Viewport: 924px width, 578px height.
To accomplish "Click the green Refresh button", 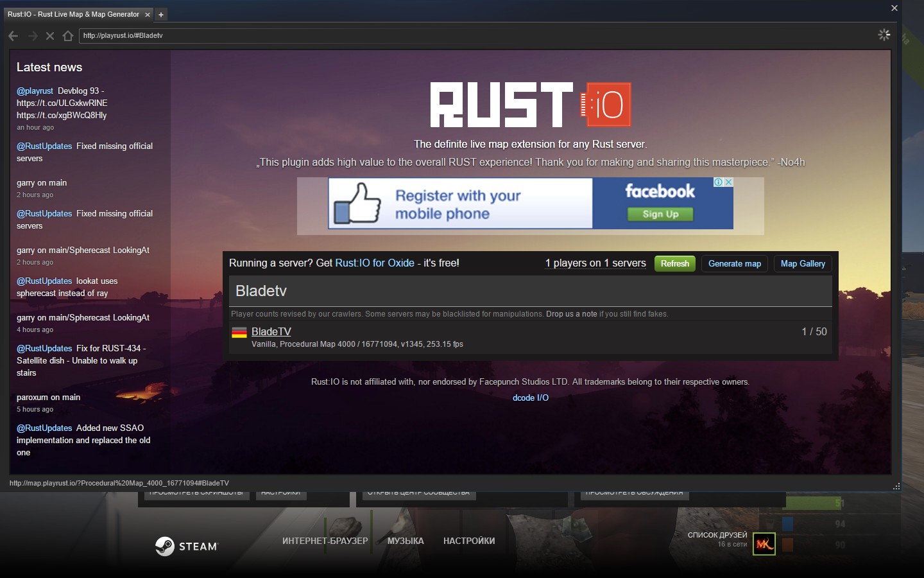I will [x=675, y=264].
